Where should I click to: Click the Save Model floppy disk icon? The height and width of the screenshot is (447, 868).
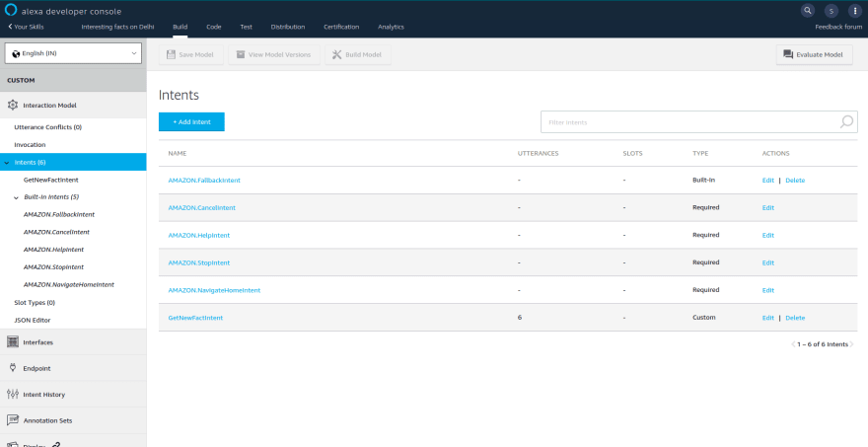[x=171, y=55]
